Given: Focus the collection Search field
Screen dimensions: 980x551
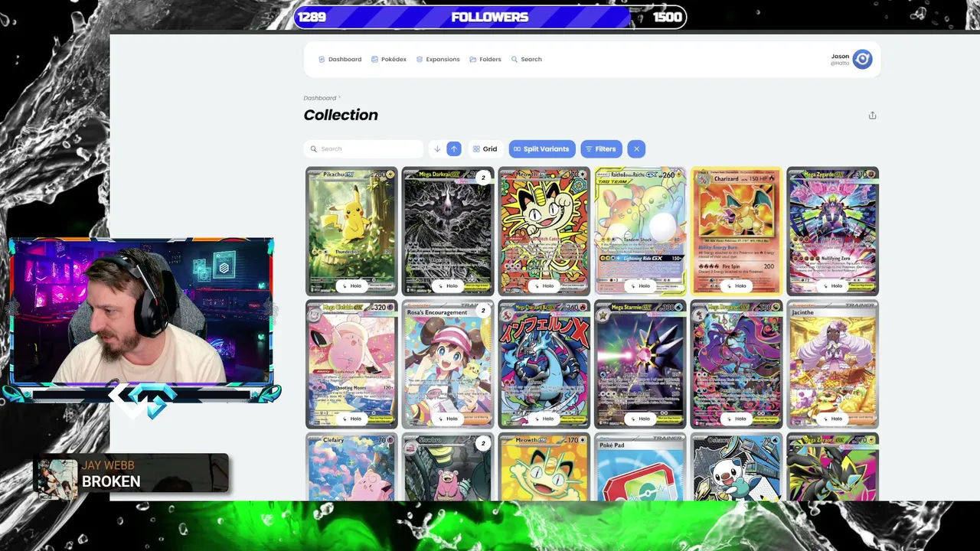Looking at the screenshot, I should (364, 148).
